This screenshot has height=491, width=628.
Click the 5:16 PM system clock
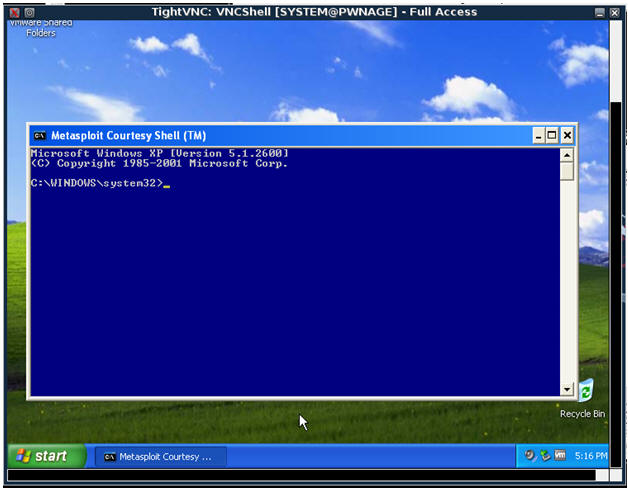591,456
